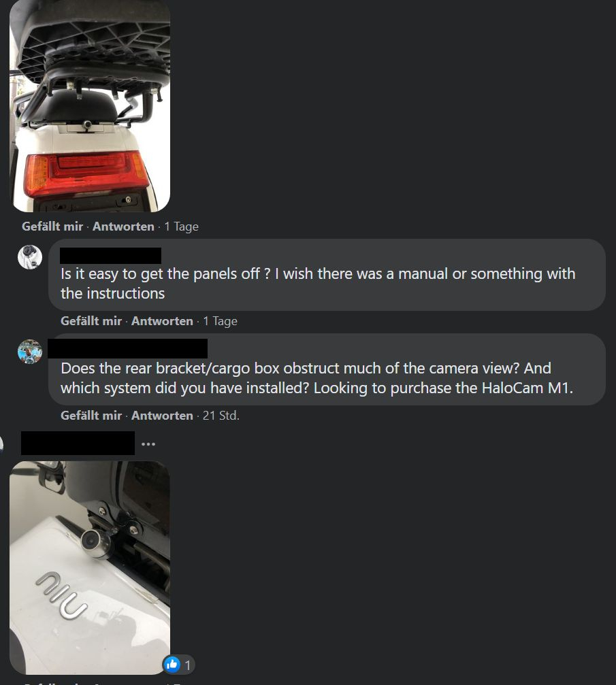Reply to the HaloCam M1 question comment
Image resolution: width=616 pixels, height=685 pixels.
click(162, 416)
